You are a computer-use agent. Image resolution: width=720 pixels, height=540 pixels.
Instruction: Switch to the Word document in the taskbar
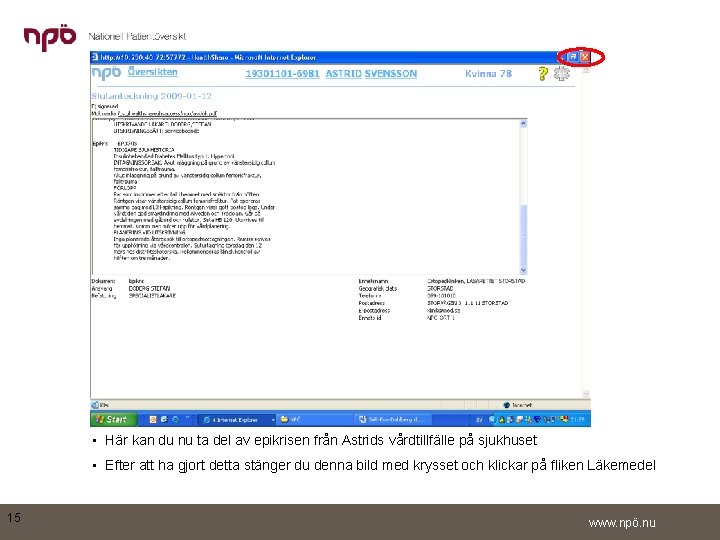coord(394,419)
